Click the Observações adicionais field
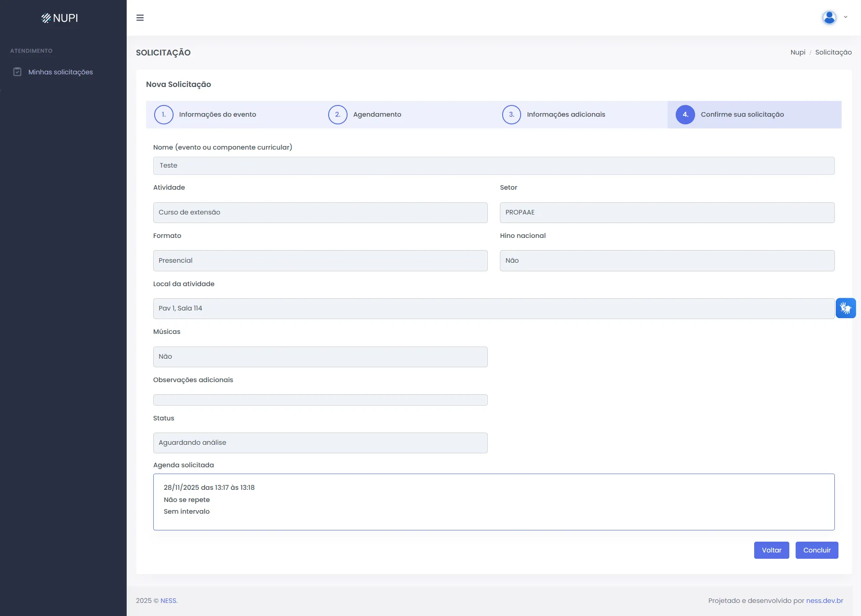The width and height of the screenshot is (861, 616). [x=320, y=400]
